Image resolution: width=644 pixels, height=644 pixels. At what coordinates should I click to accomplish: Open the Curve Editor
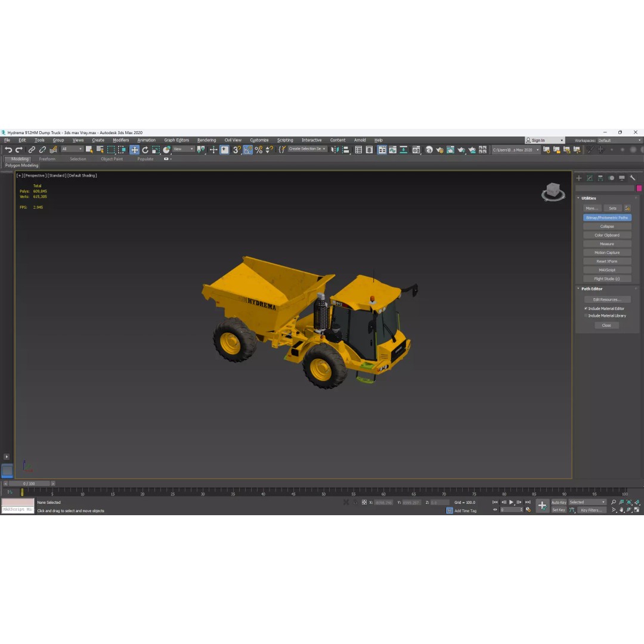point(392,150)
